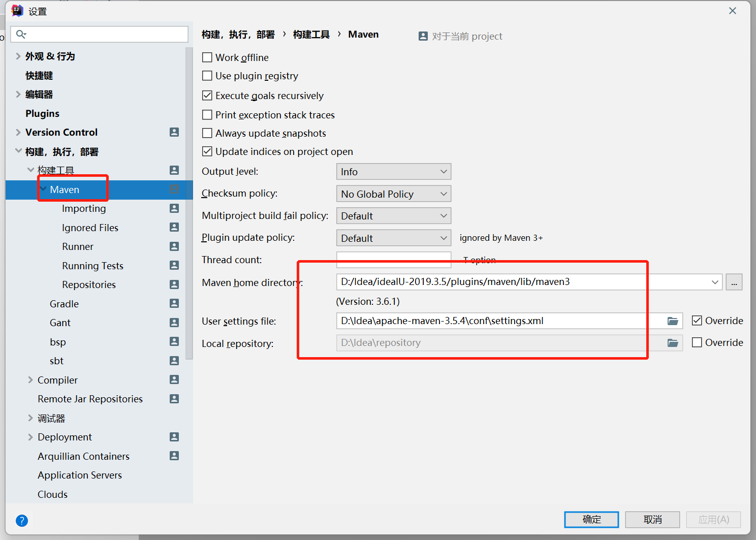
Task: Click Local repository folder browse icon
Action: click(x=673, y=343)
